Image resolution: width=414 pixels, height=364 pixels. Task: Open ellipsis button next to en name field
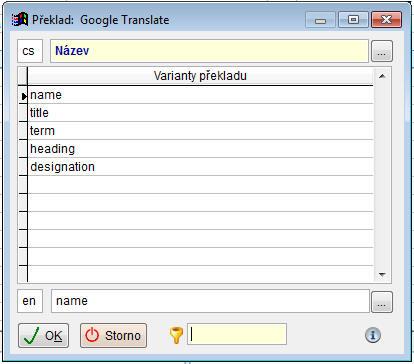pyautogui.click(x=382, y=302)
